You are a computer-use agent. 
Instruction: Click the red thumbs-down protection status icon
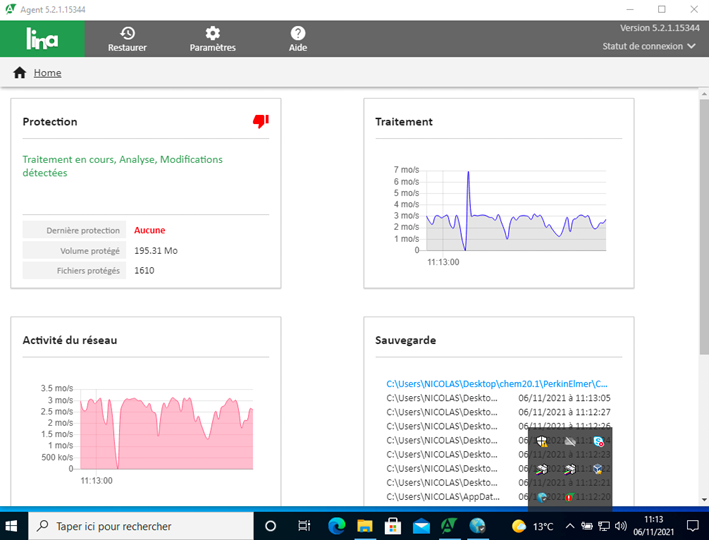click(x=261, y=121)
